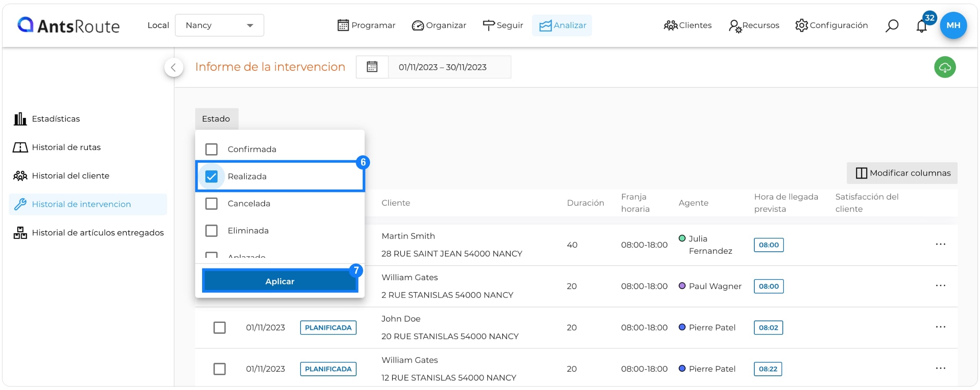
Task: Click the search magnifier icon
Action: pyautogui.click(x=892, y=26)
